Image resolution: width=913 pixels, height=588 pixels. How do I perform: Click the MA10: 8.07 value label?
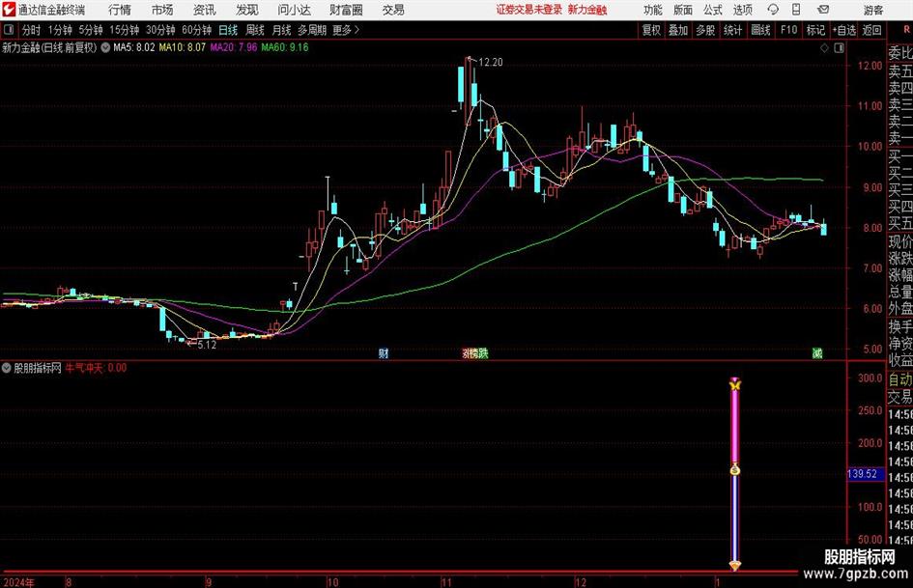[183, 47]
